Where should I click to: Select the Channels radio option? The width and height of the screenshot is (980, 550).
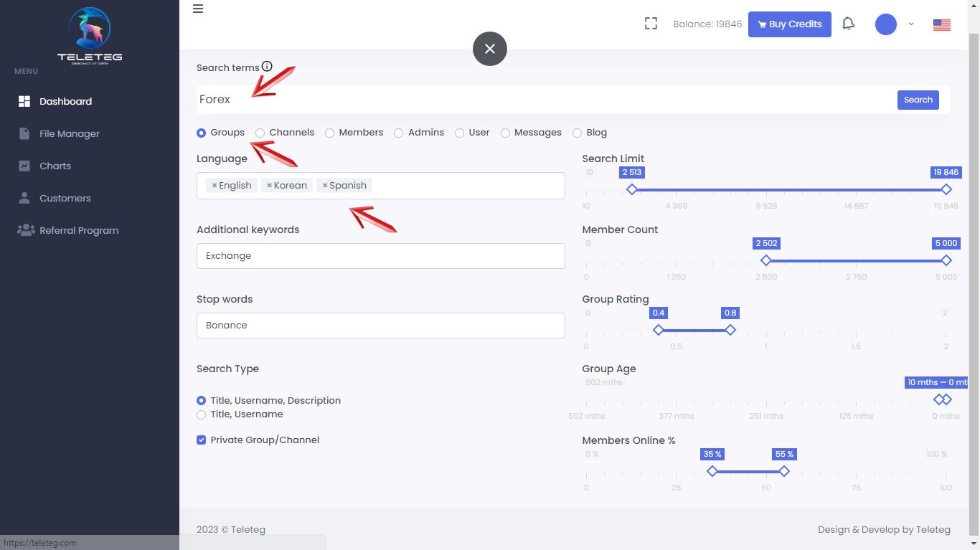click(260, 133)
